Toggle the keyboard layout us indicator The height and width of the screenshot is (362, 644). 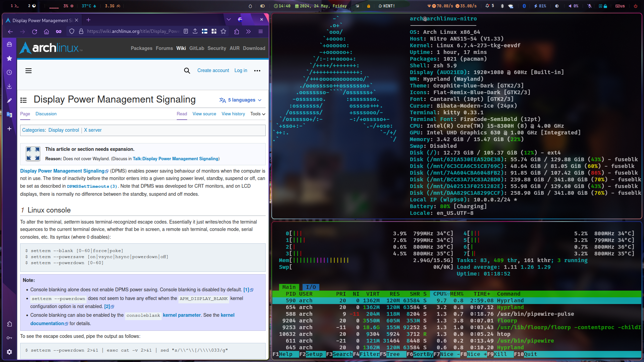coord(620,6)
